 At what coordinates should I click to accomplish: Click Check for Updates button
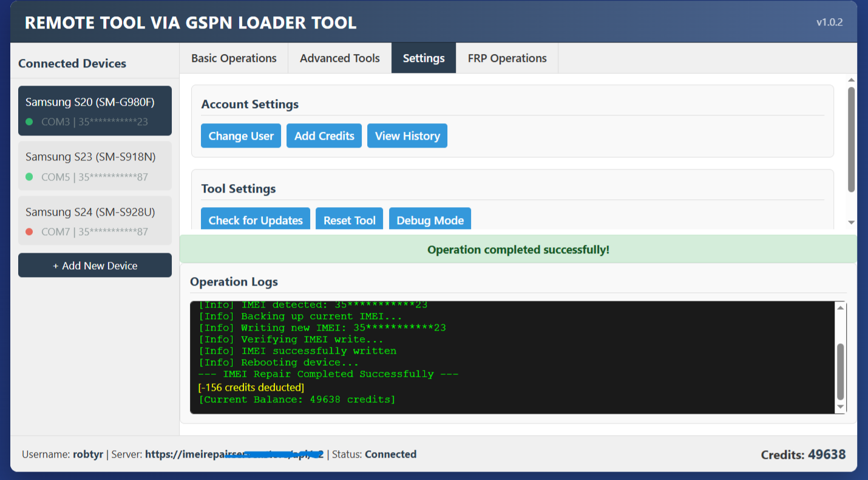click(x=256, y=220)
